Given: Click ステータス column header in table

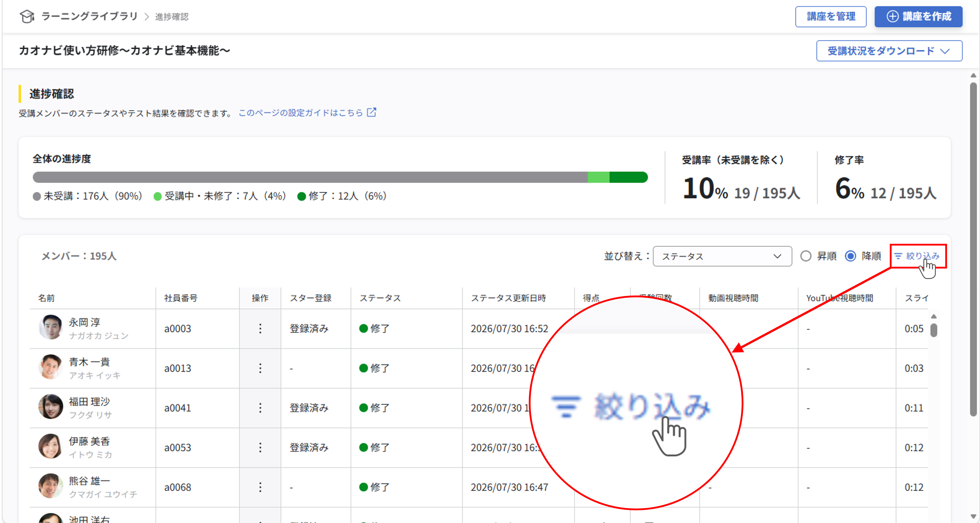Looking at the screenshot, I should 380,298.
